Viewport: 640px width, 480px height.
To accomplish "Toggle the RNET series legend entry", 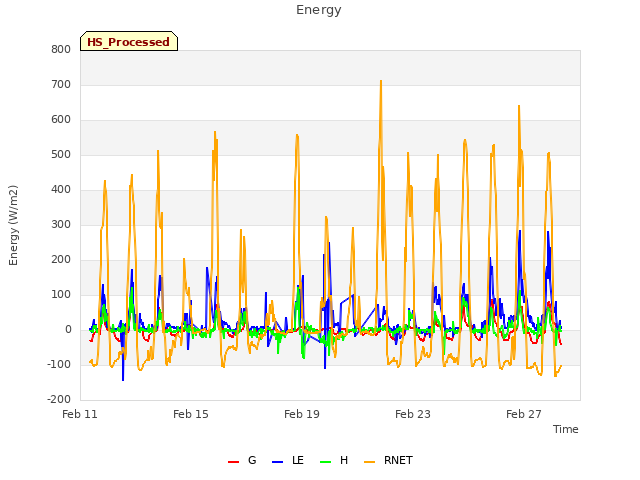I will (388, 460).
